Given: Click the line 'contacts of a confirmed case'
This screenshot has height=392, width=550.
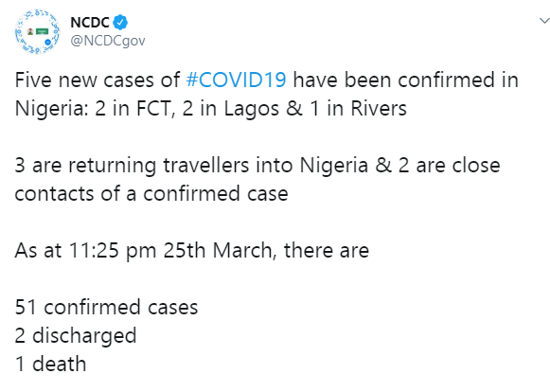Looking at the screenshot, I should pyautogui.click(x=151, y=194).
